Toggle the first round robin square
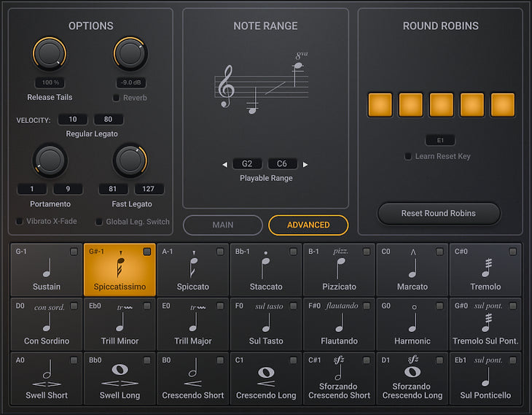532x415 pixels. point(380,105)
